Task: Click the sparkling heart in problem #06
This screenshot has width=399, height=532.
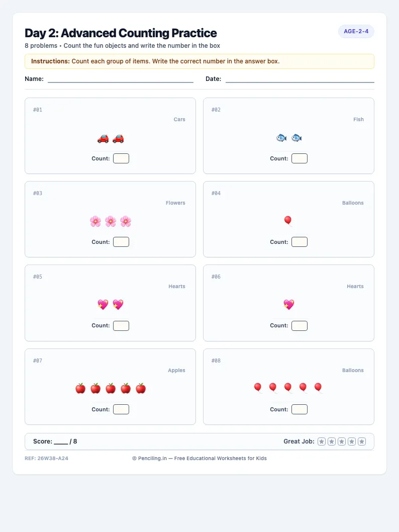Action: [289, 304]
